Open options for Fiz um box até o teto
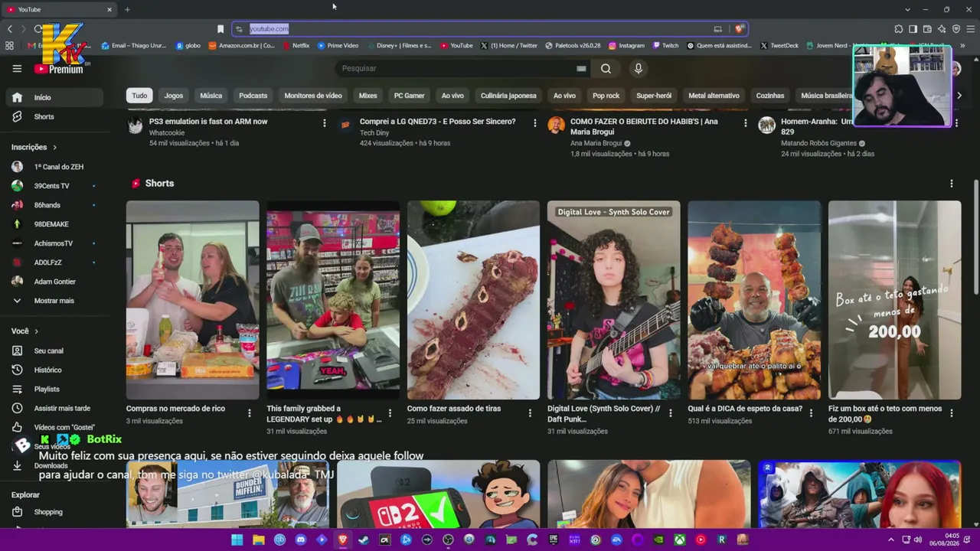The image size is (980, 551). pos(952,412)
